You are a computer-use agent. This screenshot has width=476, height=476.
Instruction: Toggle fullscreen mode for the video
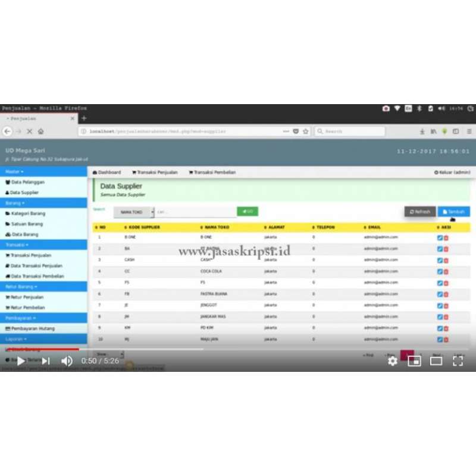point(458,361)
